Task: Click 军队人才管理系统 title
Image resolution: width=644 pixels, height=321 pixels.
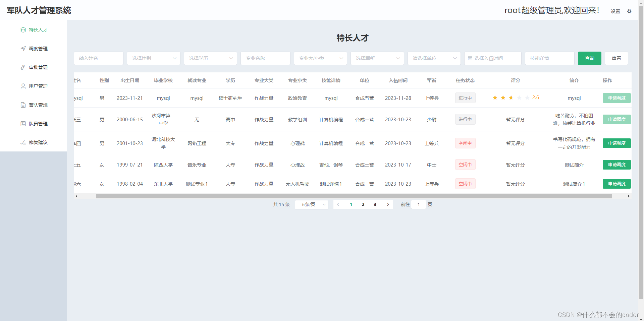Action: (x=39, y=10)
